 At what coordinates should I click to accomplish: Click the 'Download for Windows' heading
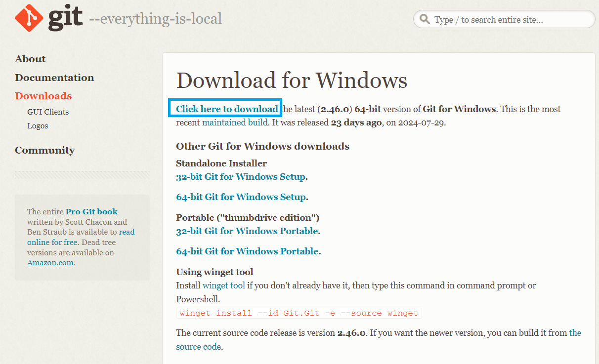pos(292,80)
